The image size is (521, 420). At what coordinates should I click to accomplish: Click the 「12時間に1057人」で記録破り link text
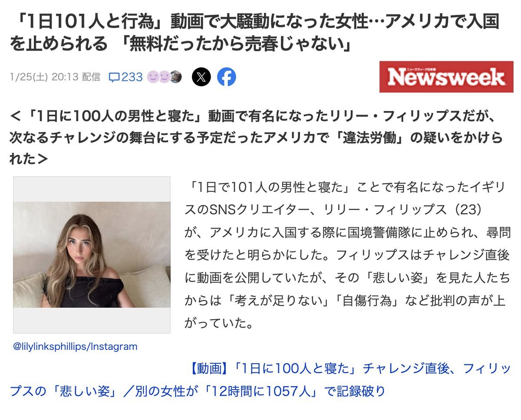[x=293, y=391]
